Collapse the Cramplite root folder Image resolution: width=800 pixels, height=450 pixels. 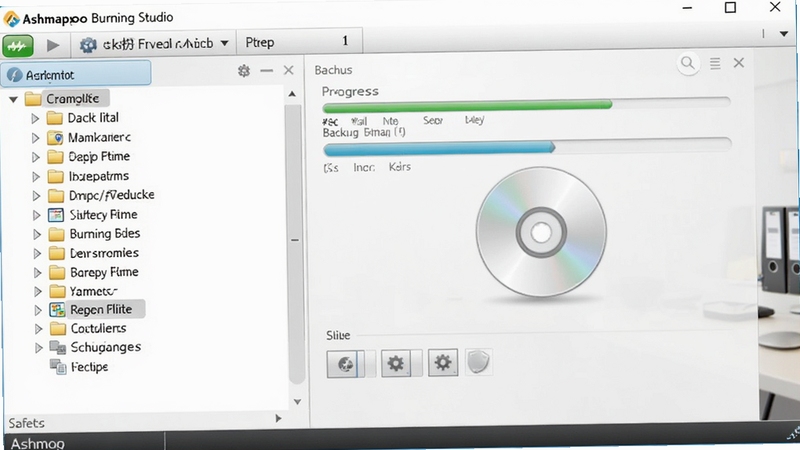point(13,99)
